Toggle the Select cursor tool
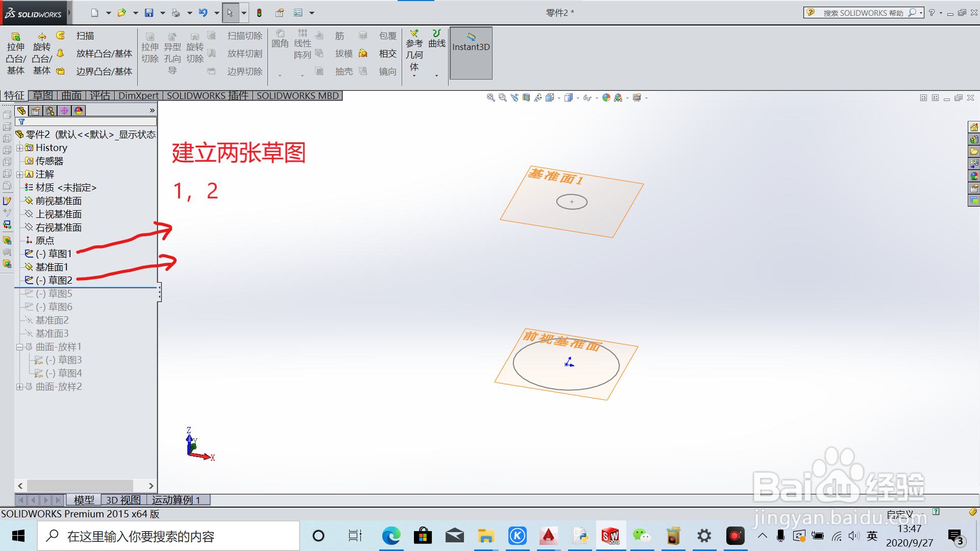 click(x=230, y=13)
